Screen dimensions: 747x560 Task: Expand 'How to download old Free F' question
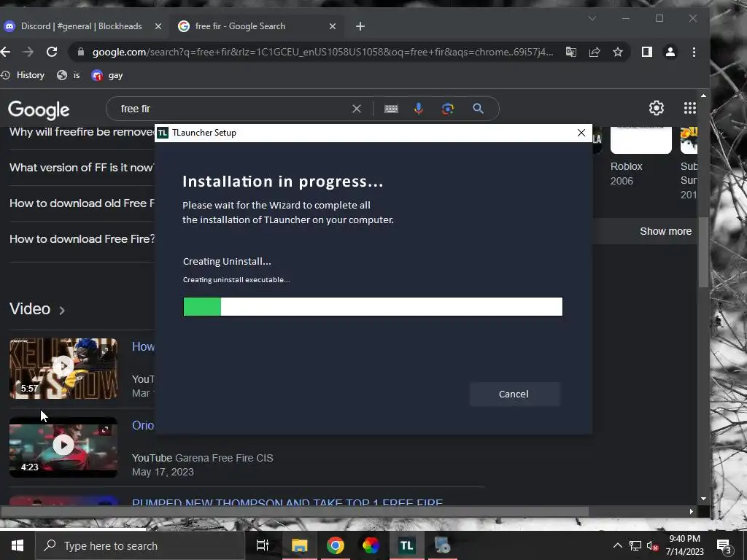[82, 203]
